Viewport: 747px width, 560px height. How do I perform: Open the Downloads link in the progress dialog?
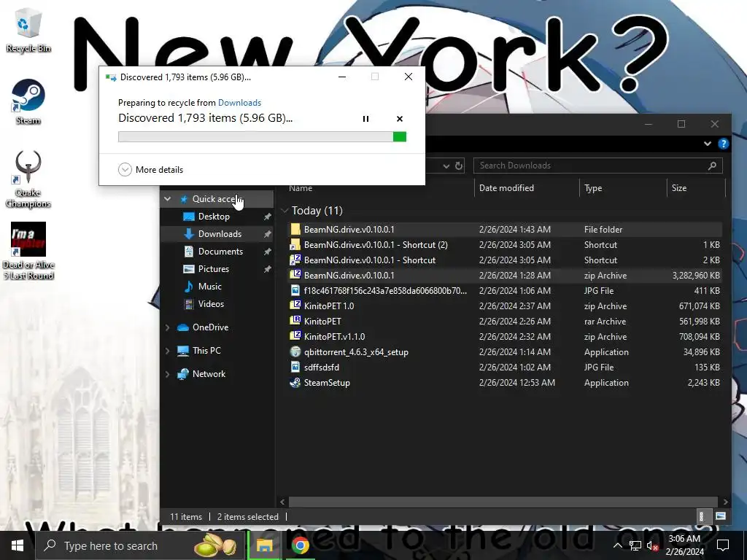click(239, 103)
